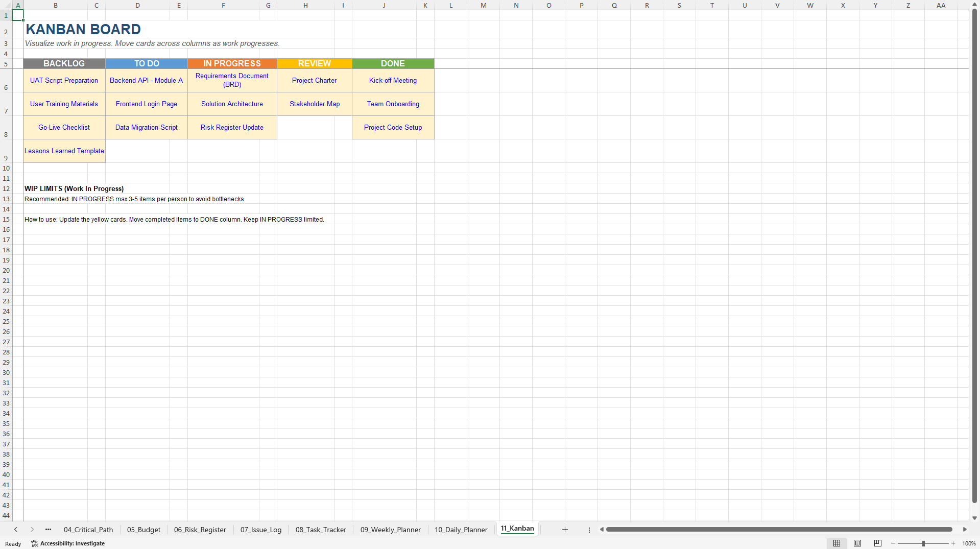This screenshot has width=980, height=549.
Task: Select the BACKLOG column header cell
Action: coord(64,63)
